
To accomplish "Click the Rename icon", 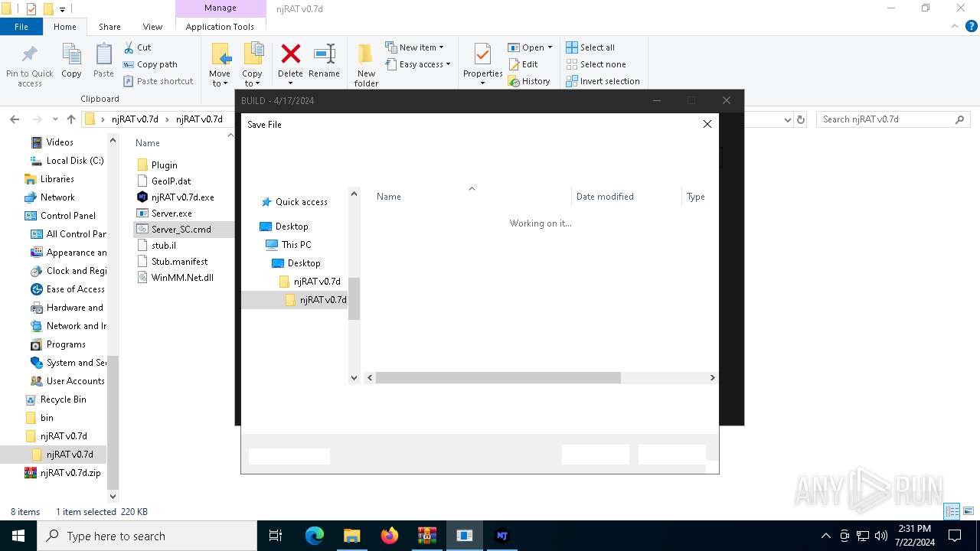I will point(325,54).
